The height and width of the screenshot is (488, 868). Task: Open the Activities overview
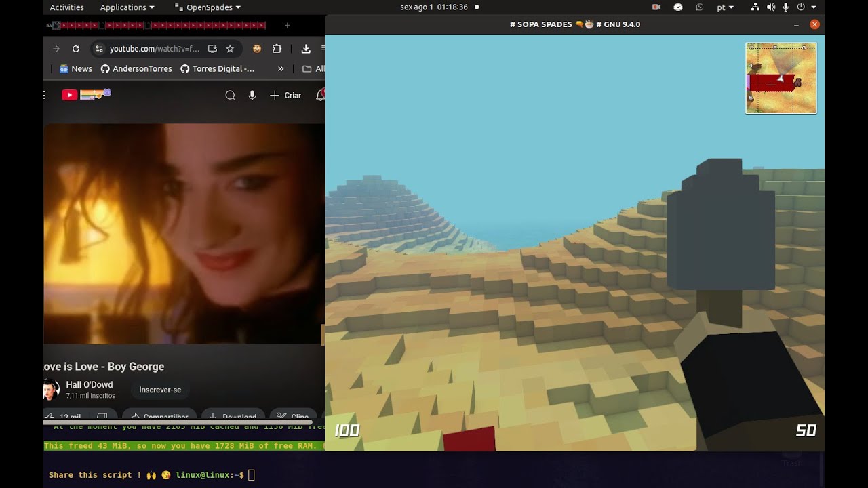point(66,7)
